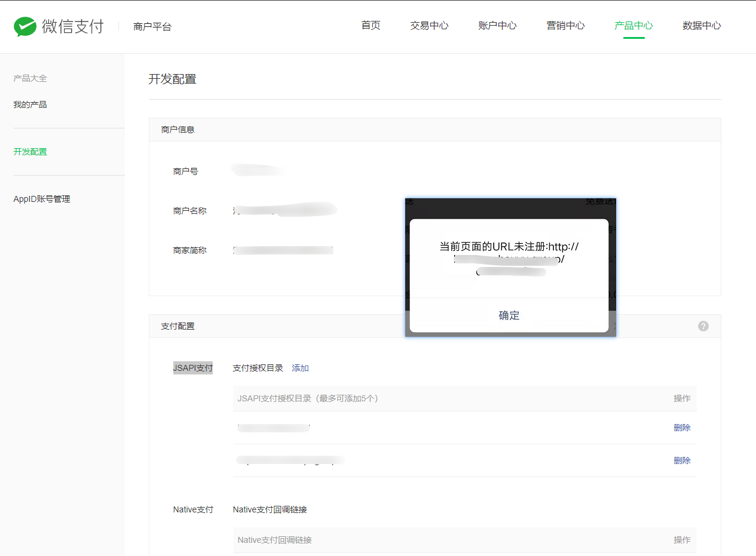Click the 支付配置 section header
This screenshot has width=756, height=556.
(177, 326)
